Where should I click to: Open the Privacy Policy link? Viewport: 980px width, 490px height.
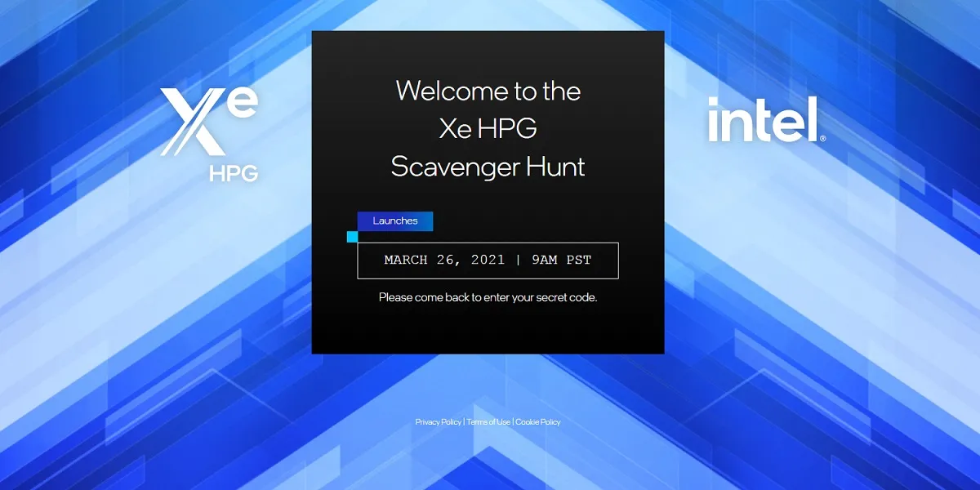[x=438, y=422]
